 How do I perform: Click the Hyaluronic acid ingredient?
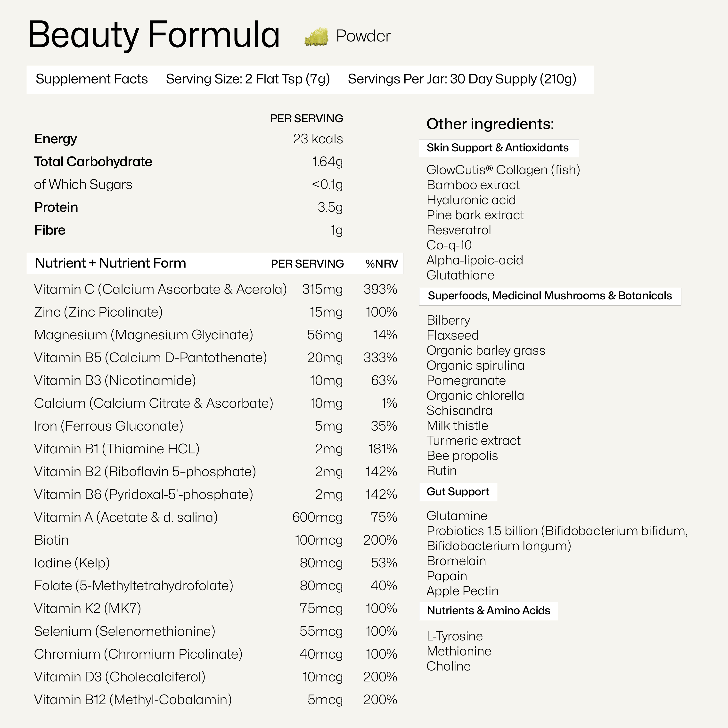471,200
